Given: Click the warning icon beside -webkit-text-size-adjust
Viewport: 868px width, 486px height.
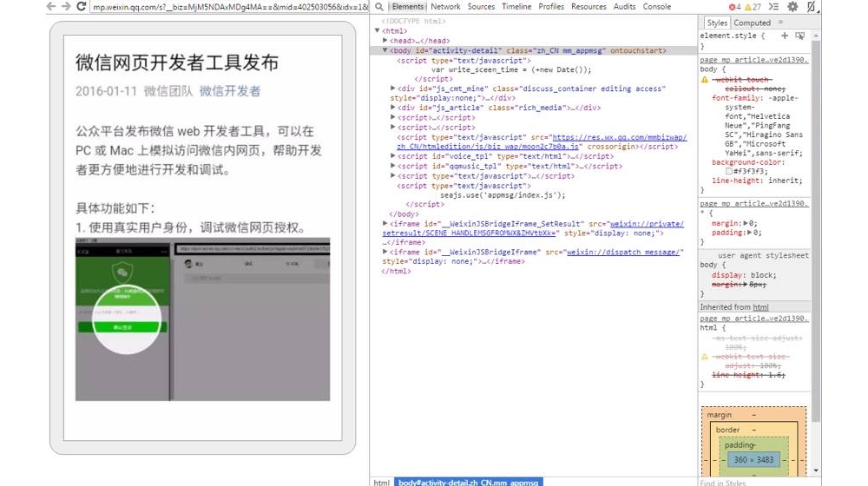Looking at the screenshot, I should click(705, 357).
